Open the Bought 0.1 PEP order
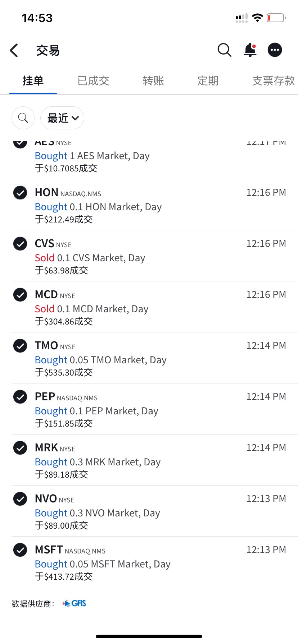 (155, 409)
